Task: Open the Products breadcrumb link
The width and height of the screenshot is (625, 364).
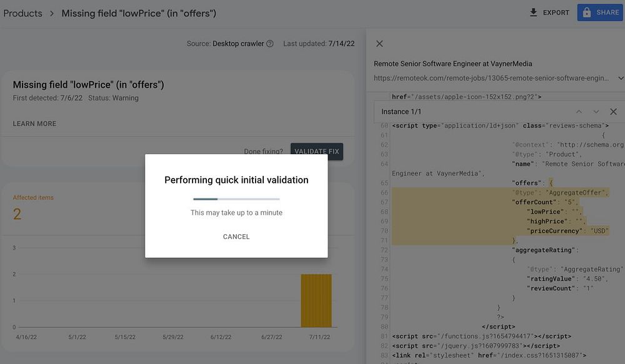Action: pos(22,13)
